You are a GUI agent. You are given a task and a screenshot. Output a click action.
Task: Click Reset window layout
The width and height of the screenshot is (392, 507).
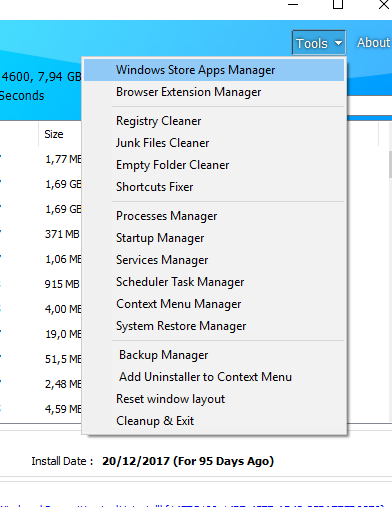click(214, 399)
